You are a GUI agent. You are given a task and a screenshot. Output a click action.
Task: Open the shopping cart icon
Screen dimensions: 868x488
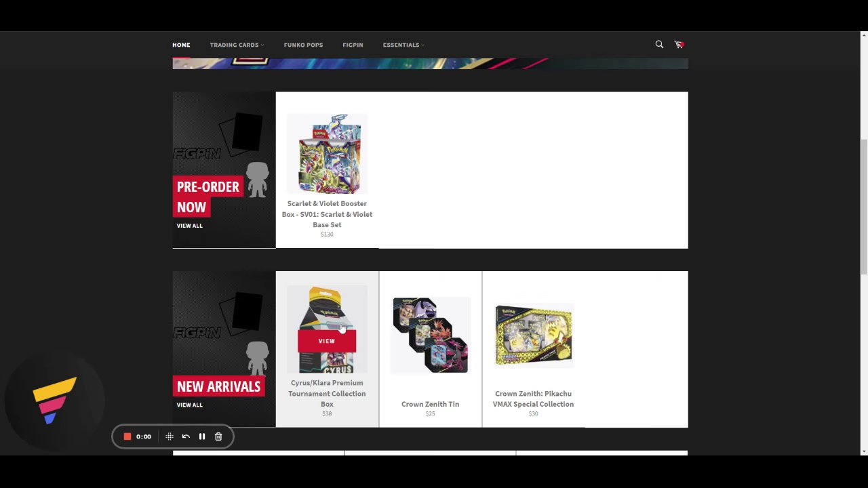click(679, 44)
